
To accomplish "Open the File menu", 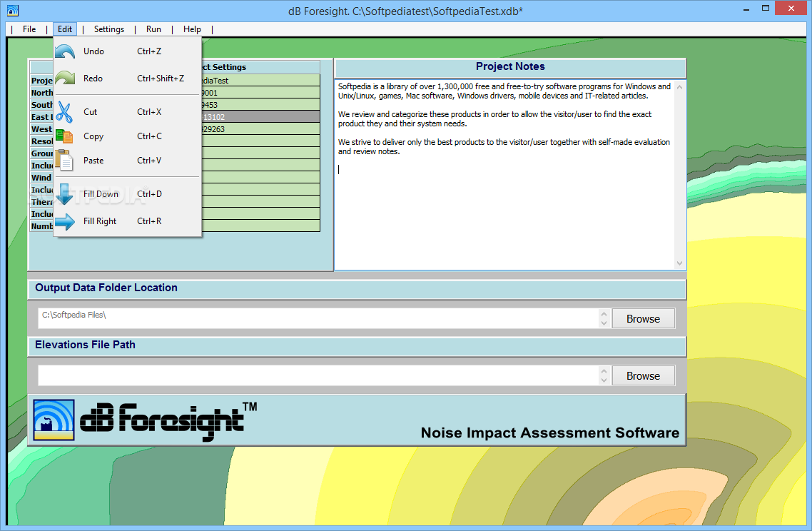I will click(x=29, y=29).
